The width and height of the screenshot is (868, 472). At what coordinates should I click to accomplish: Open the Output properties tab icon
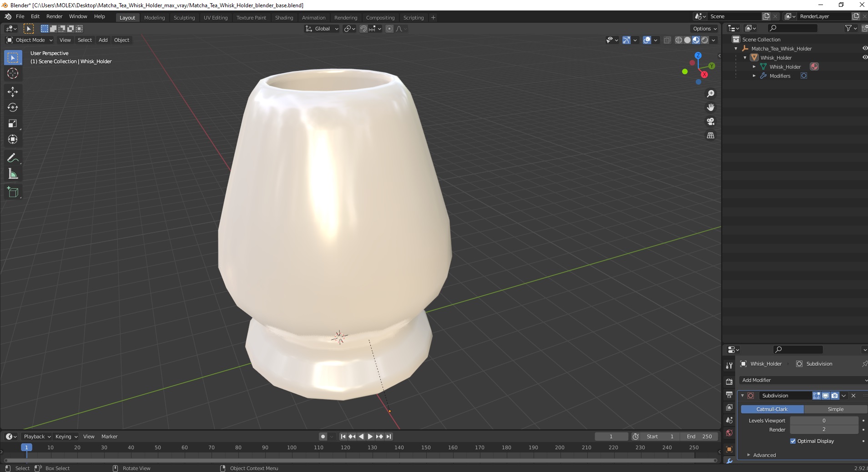pyautogui.click(x=729, y=394)
